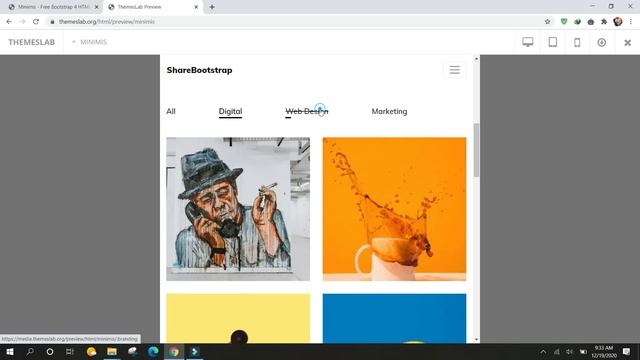
Task: Open the volume control in tray
Action: [x=569, y=351]
